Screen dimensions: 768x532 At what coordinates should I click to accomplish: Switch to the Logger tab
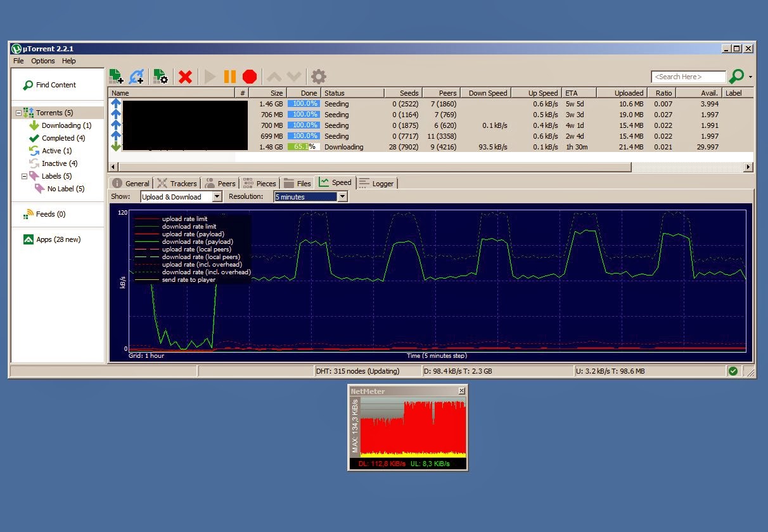[x=376, y=184]
